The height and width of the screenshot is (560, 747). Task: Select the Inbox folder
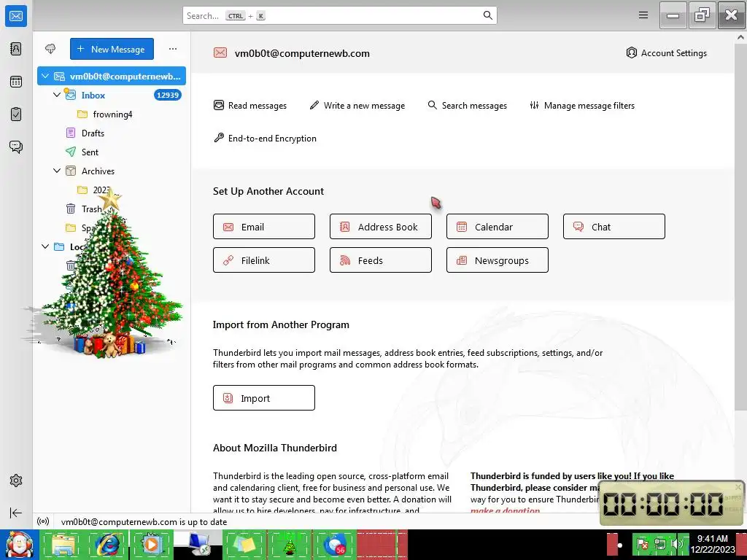[112, 95]
